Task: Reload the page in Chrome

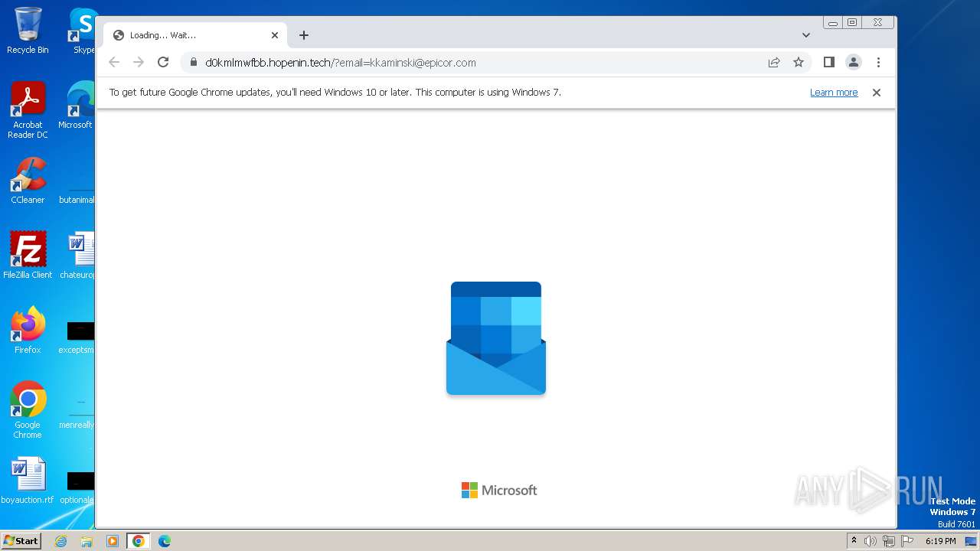Action: [163, 63]
